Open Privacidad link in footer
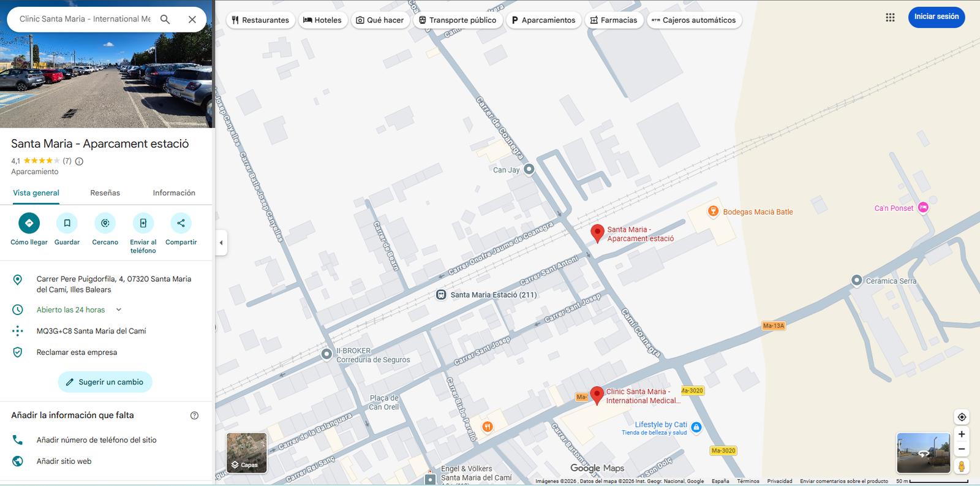The width and height of the screenshot is (980, 486). (x=779, y=481)
